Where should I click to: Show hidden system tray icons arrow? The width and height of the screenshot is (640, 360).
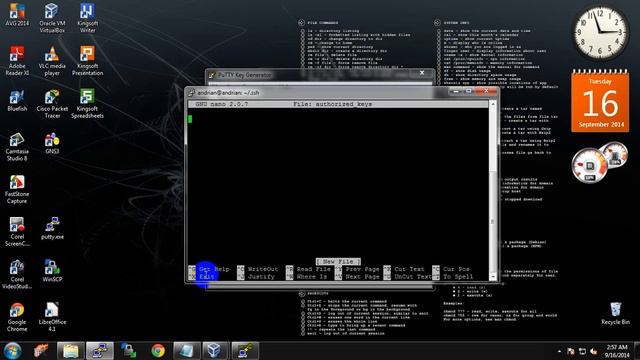pyautogui.click(x=559, y=351)
